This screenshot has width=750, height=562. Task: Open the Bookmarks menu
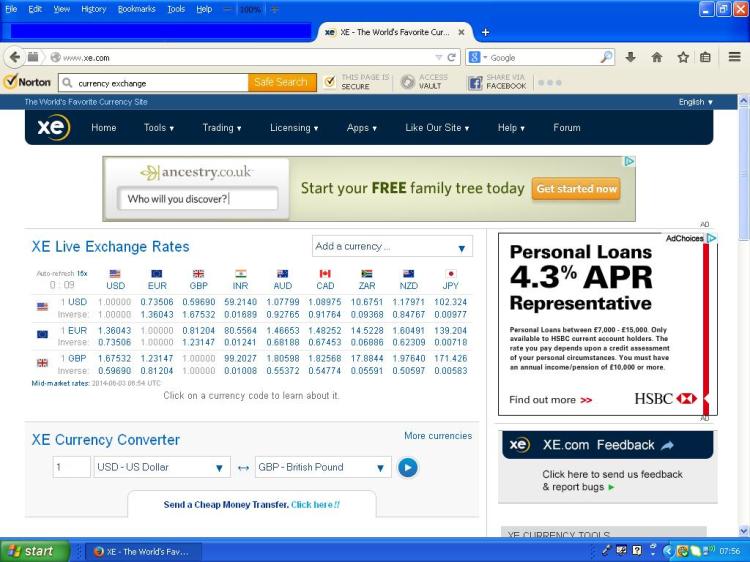pyautogui.click(x=136, y=9)
